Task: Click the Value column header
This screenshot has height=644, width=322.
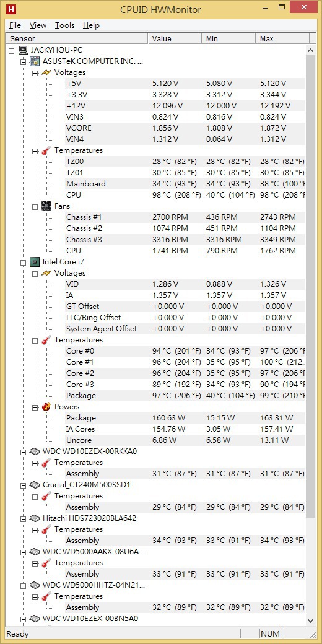Action: click(x=175, y=38)
